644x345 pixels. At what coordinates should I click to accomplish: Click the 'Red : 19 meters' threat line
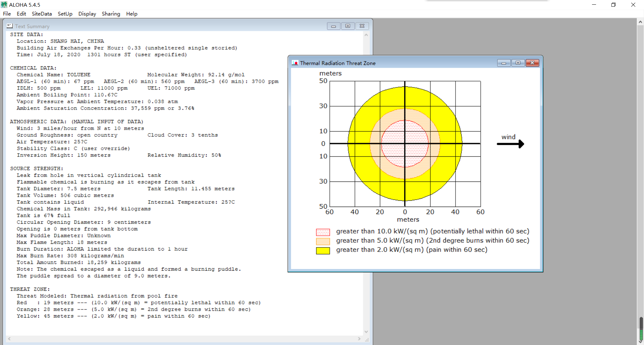[139, 302]
